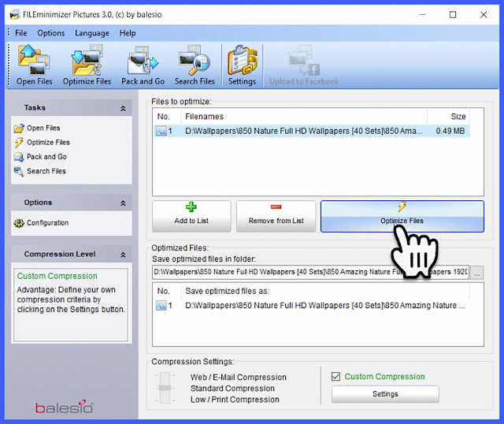The width and height of the screenshot is (504, 424).
Task: Click the Remove from List button
Action: pos(276,216)
